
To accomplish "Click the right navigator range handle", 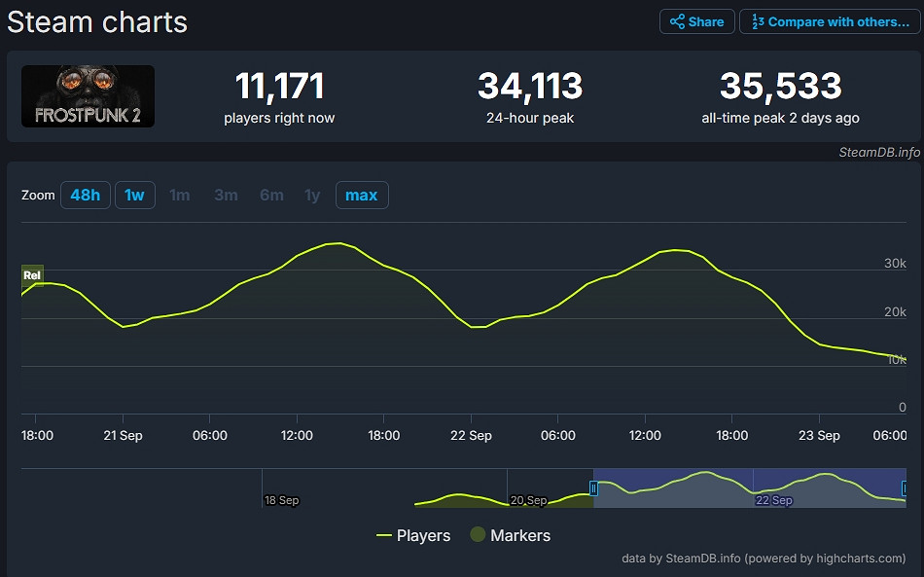I will (x=905, y=488).
